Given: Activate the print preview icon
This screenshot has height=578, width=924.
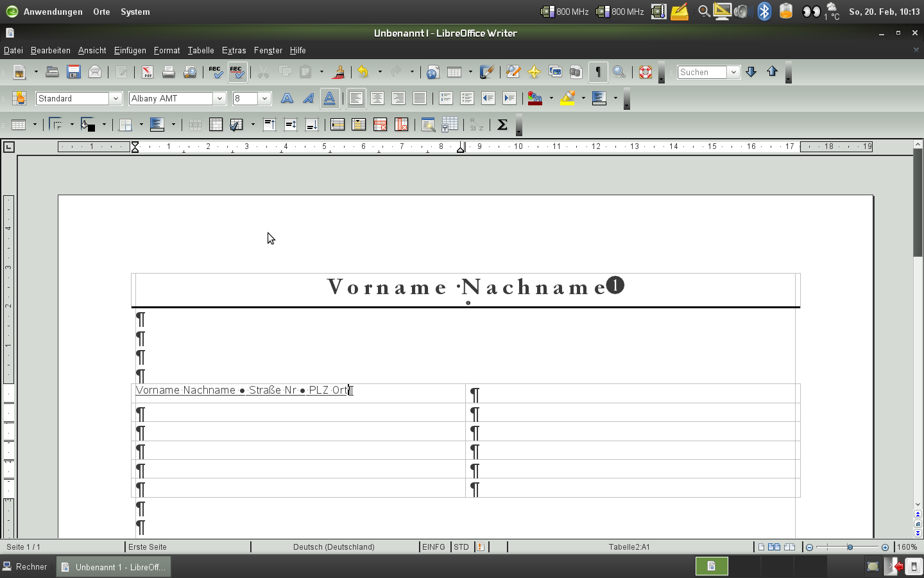Looking at the screenshot, I should click(189, 72).
